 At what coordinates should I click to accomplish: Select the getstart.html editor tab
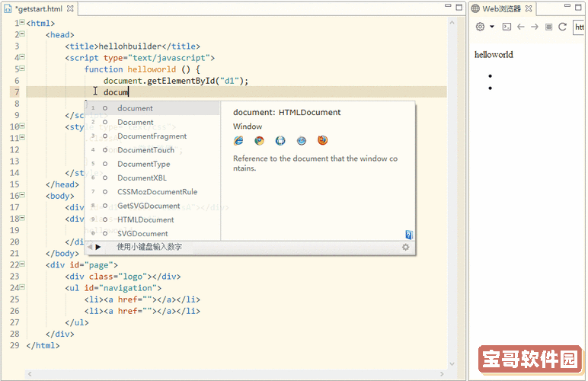(39, 8)
